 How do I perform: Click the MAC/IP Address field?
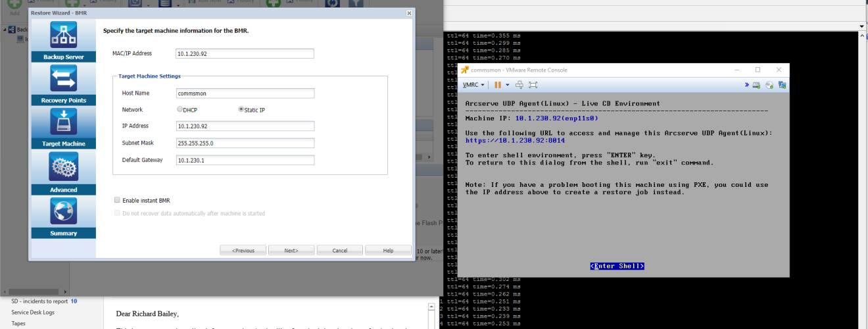point(245,53)
